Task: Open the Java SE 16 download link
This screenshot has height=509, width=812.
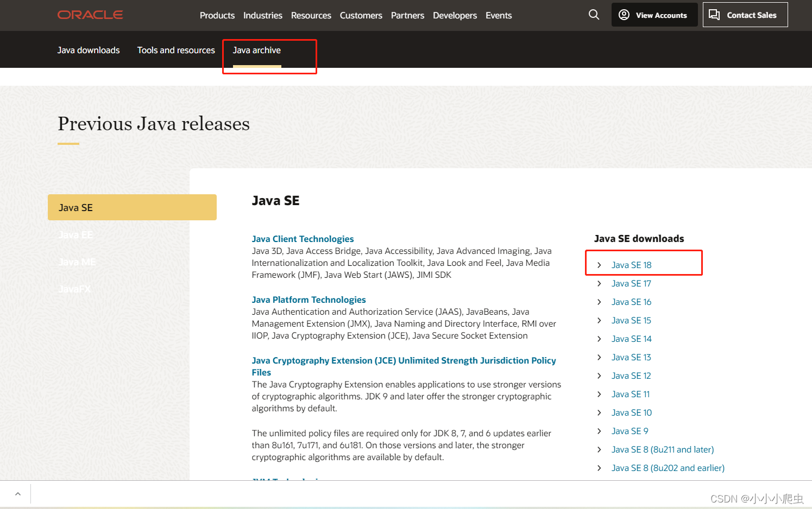Action: click(x=631, y=302)
